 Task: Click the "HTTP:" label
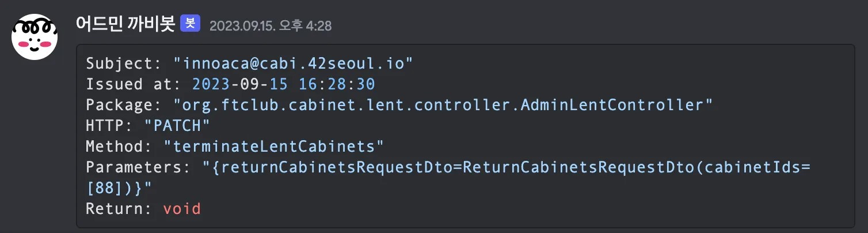pos(110,126)
